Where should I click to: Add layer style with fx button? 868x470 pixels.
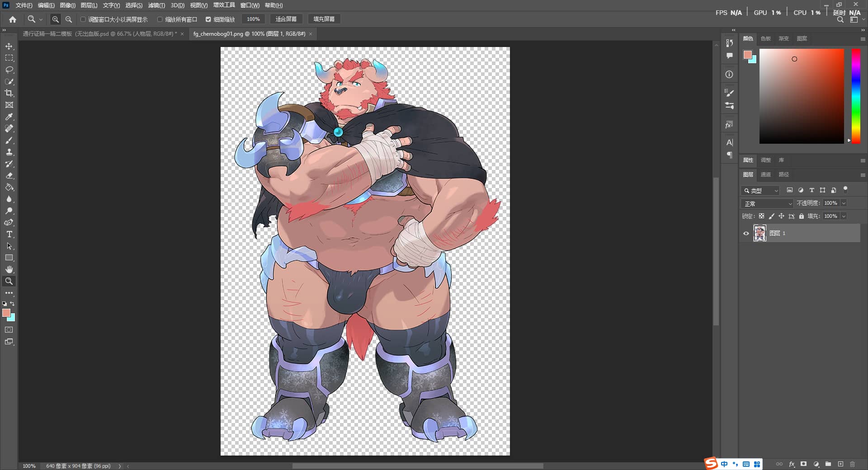(x=792, y=464)
